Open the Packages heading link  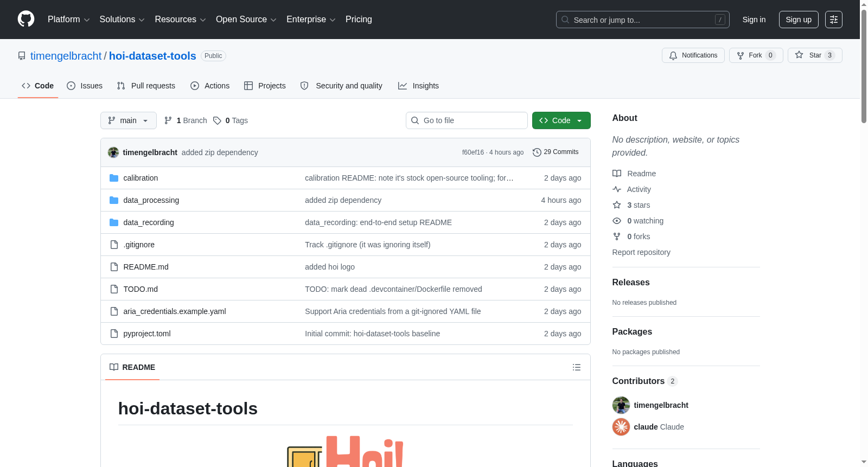tap(632, 332)
